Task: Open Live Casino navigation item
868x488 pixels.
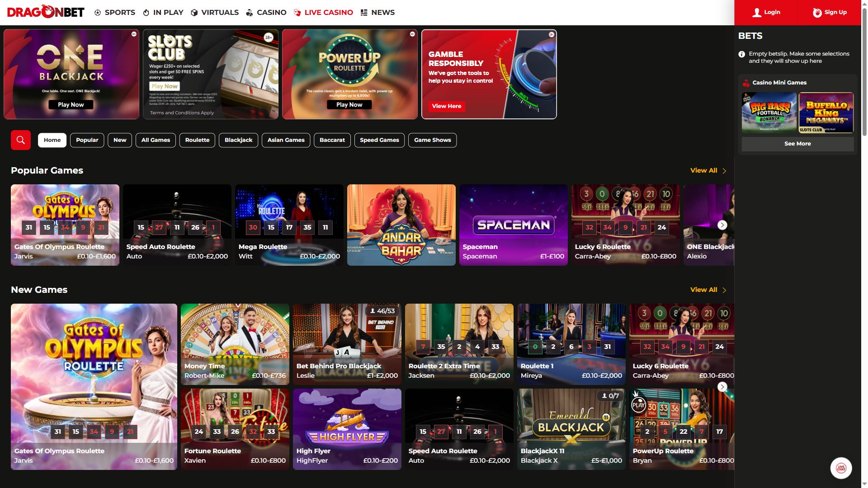Action: pos(323,13)
